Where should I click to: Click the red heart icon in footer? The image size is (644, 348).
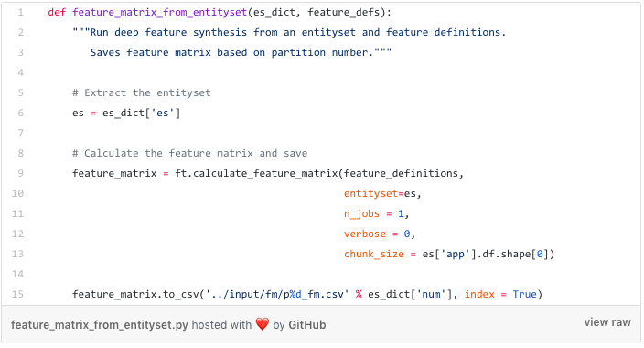[x=262, y=324]
